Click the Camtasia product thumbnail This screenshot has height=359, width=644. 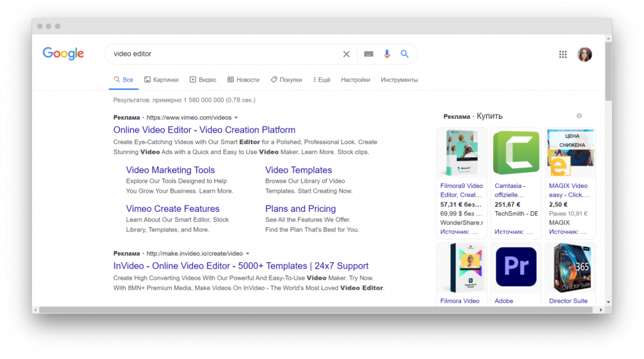pyautogui.click(x=516, y=153)
